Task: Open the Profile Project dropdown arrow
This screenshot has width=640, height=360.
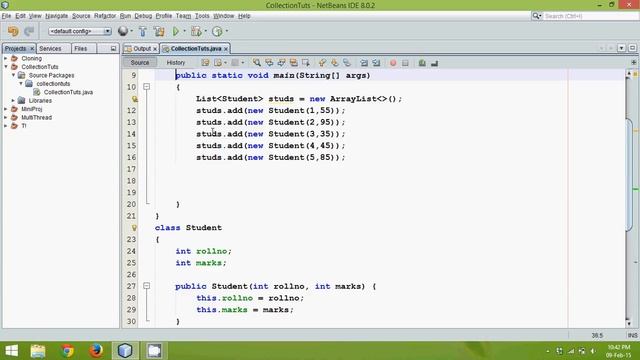Action: (227, 31)
